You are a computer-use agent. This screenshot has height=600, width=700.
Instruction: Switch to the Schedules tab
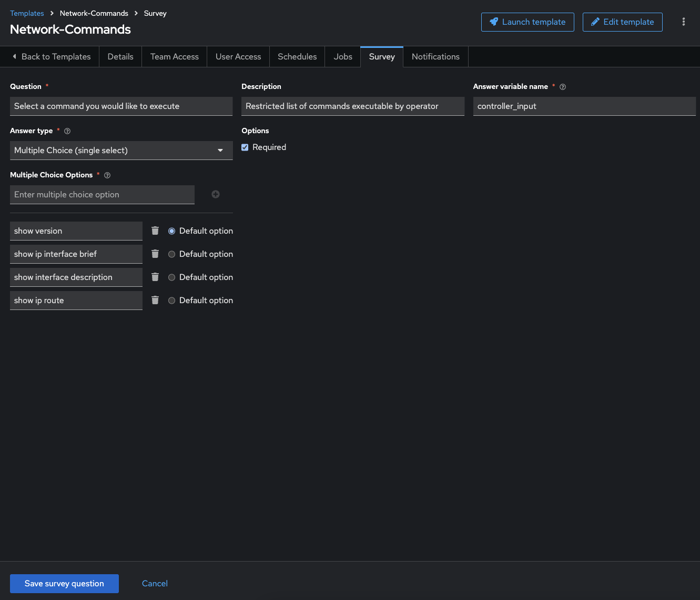(x=297, y=57)
